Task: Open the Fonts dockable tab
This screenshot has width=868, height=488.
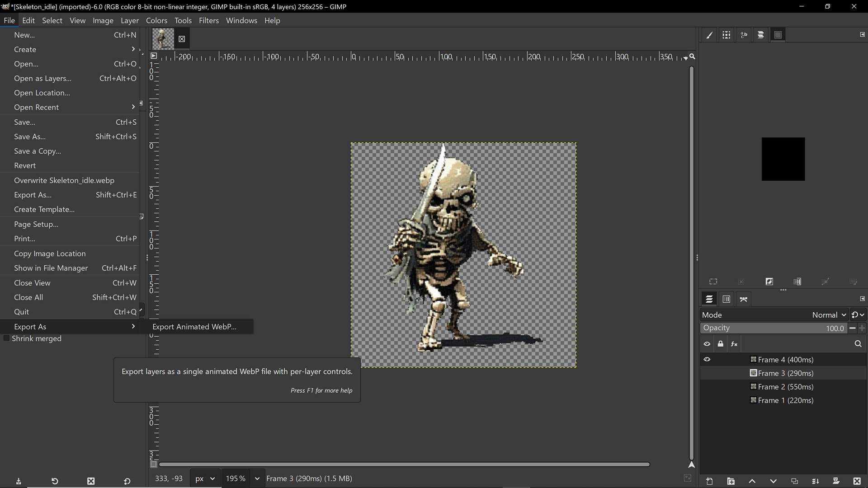Action: click(x=744, y=35)
